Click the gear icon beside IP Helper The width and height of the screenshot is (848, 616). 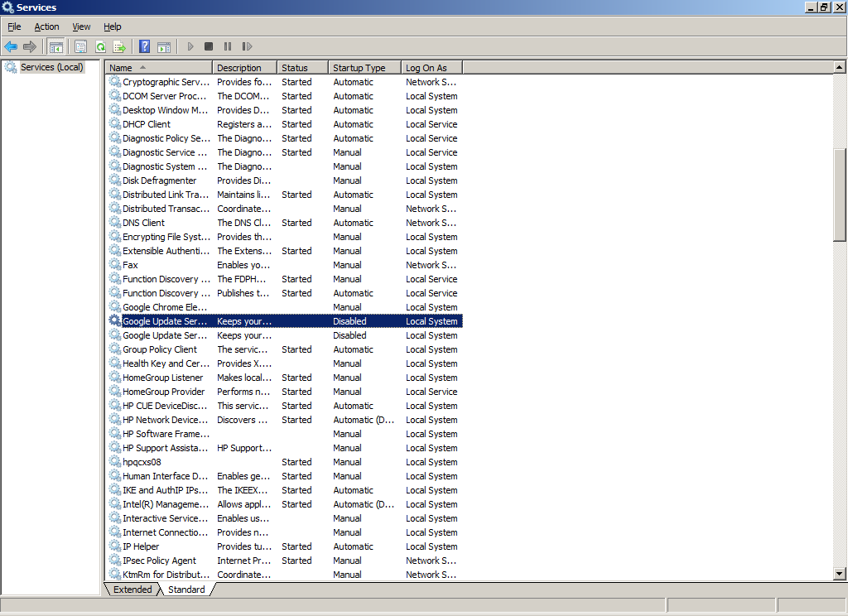pyautogui.click(x=114, y=546)
